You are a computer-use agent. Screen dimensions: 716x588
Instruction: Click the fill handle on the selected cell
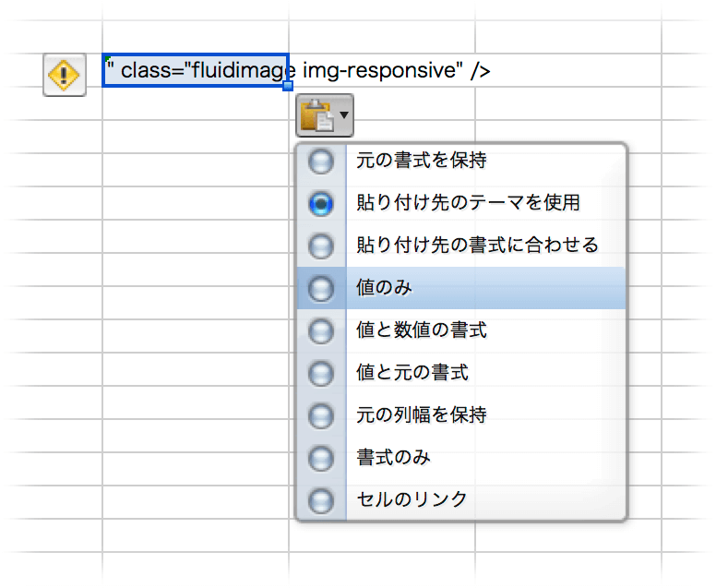288,86
